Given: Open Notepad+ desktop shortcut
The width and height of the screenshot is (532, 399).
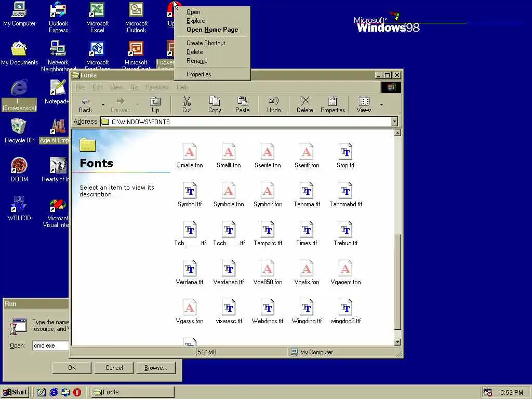Looking at the screenshot, I should point(57,91).
